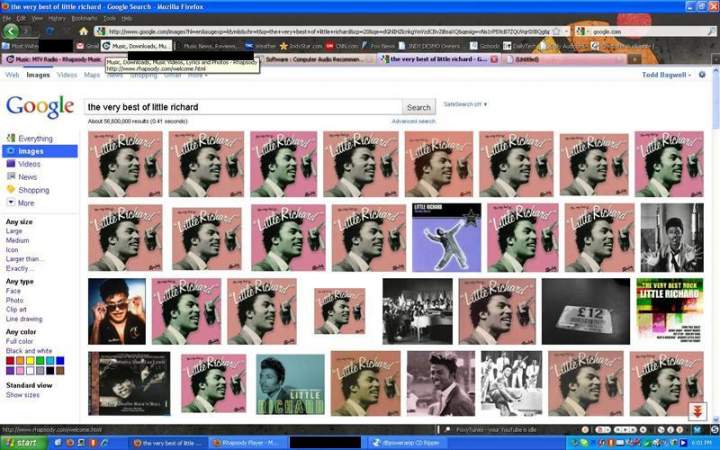720x450 pixels.
Task: Close the 'the very best of little richard' tab
Action: pos(494,59)
